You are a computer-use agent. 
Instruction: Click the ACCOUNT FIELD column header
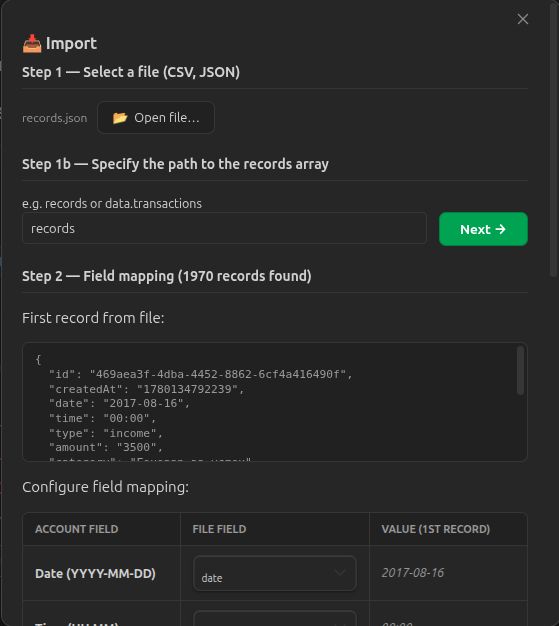[77, 529]
